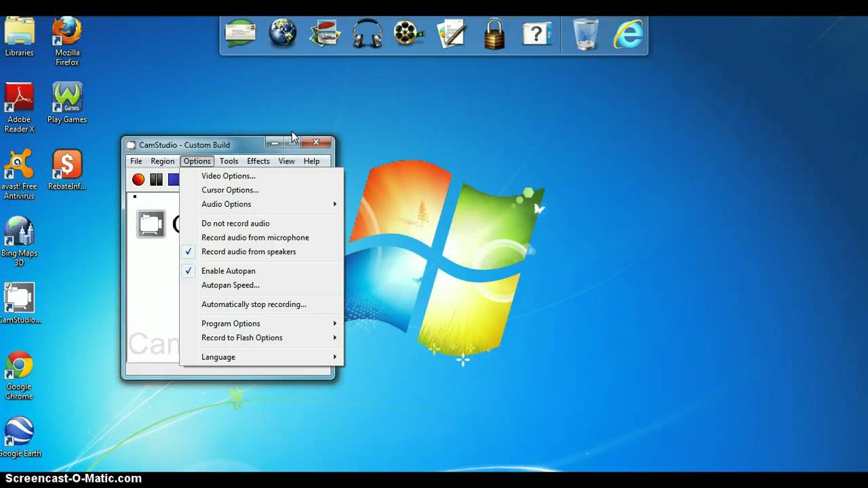Viewport: 868px width, 488px height.
Task: Open the globe icon in the top dock
Action: 283,33
